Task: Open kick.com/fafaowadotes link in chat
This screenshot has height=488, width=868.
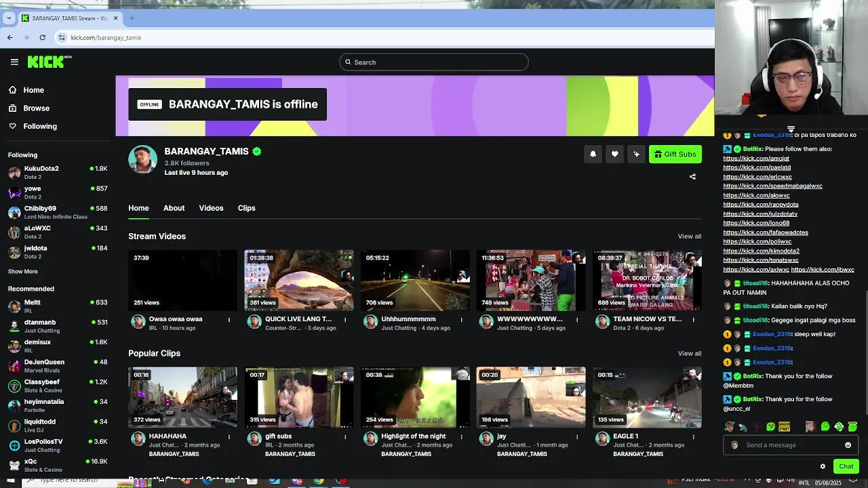Action: coord(766,232)
